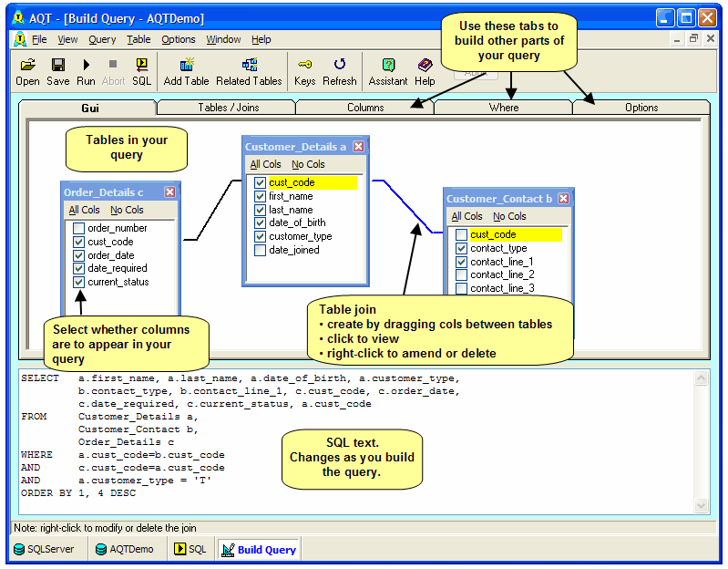Open the Query menu
The image size is (728, 569).
click(x=102, y=39)
